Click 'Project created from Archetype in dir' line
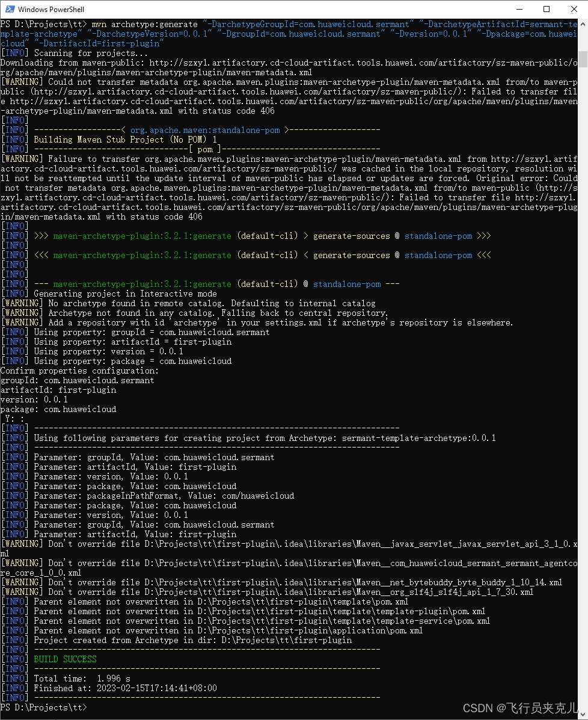Image resolution: width=588 pixels, height=720 pixels. click(x=176, y=639)
